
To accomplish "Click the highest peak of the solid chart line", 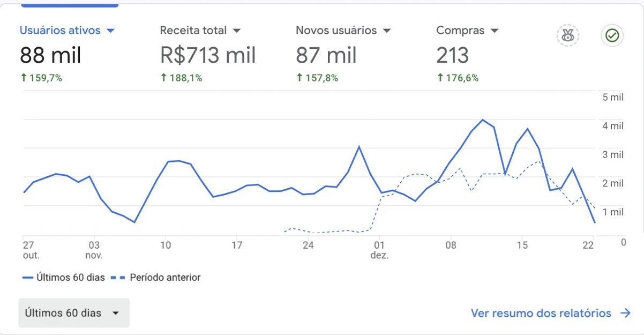I will [483, 120].
